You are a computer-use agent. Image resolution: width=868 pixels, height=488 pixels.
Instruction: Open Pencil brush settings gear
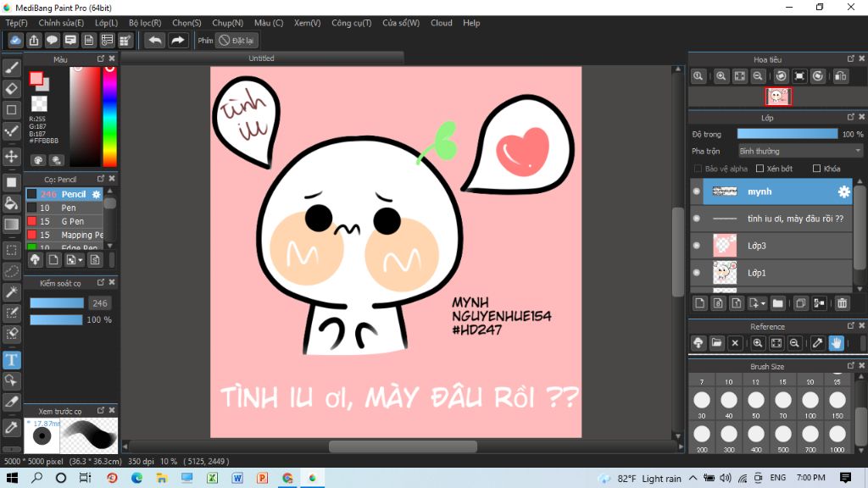[x=97, y=194]
